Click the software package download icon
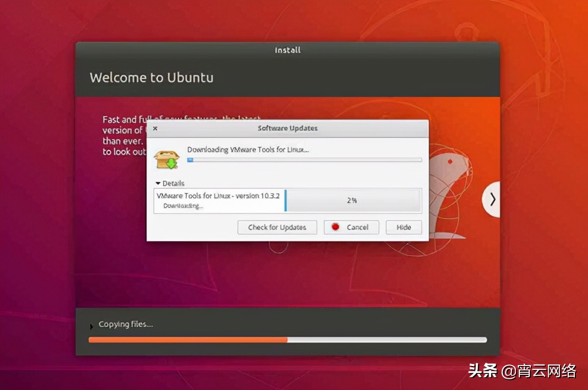The width and height of the screenshot is (588, 390). [166, 159]
